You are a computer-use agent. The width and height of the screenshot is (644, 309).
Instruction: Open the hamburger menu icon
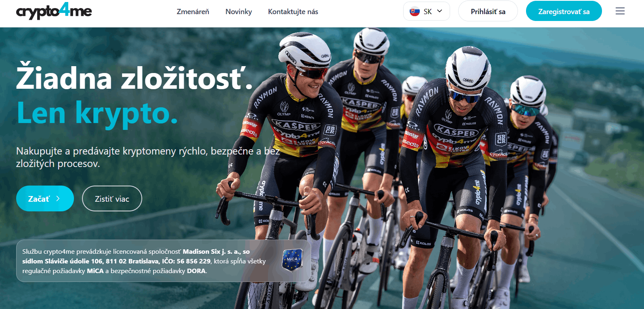point(620,11)
